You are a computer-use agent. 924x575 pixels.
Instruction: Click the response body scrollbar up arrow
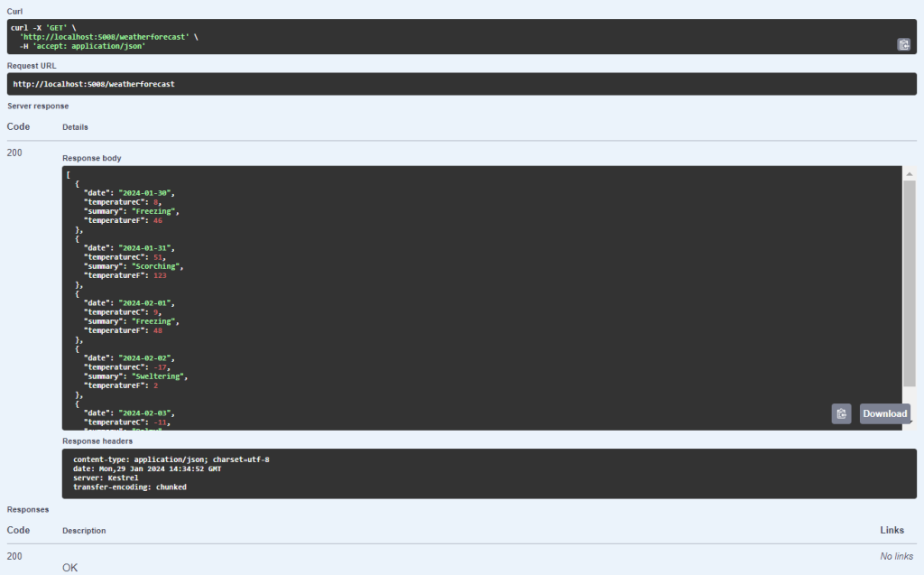(x=910, y=174)
